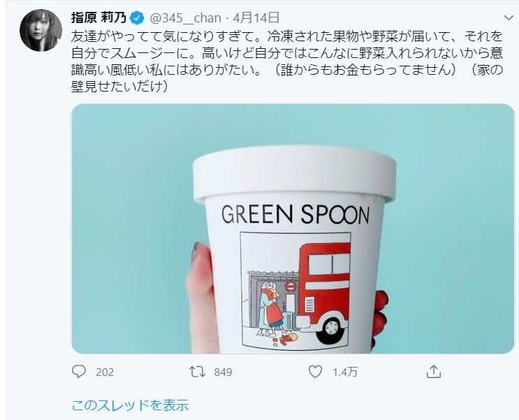Click the retweet arrows icon
Image resolution: width=519 pixels, height=420 pixels.
(x=197, y=372)
